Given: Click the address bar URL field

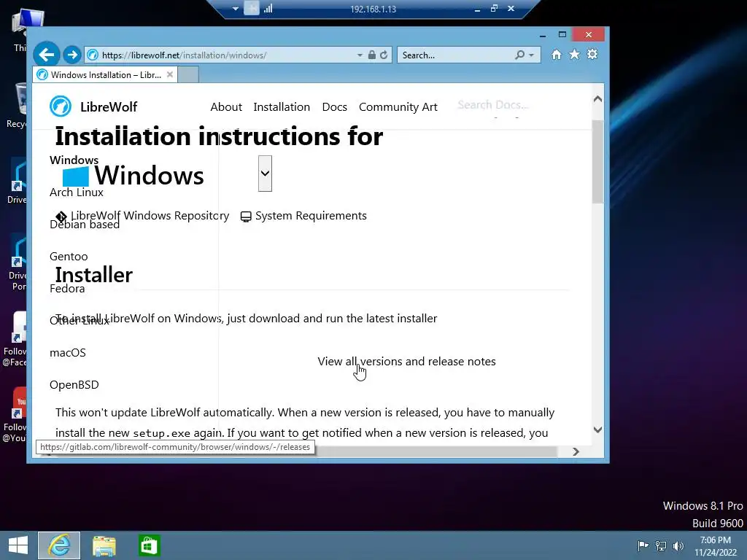Looking at the screenshot, I should pos(220,55).
